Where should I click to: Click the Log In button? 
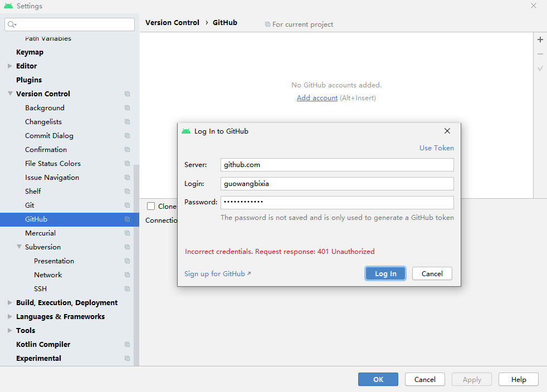pyautogui.click(x=385, y=273)
